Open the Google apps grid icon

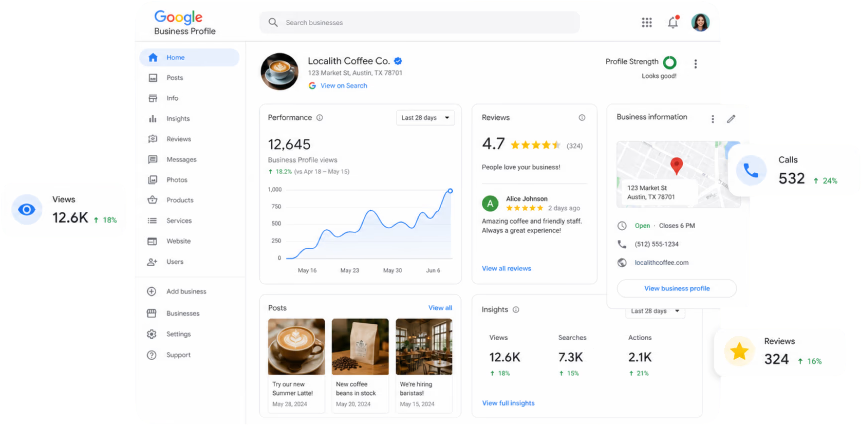tap(646, 23)
